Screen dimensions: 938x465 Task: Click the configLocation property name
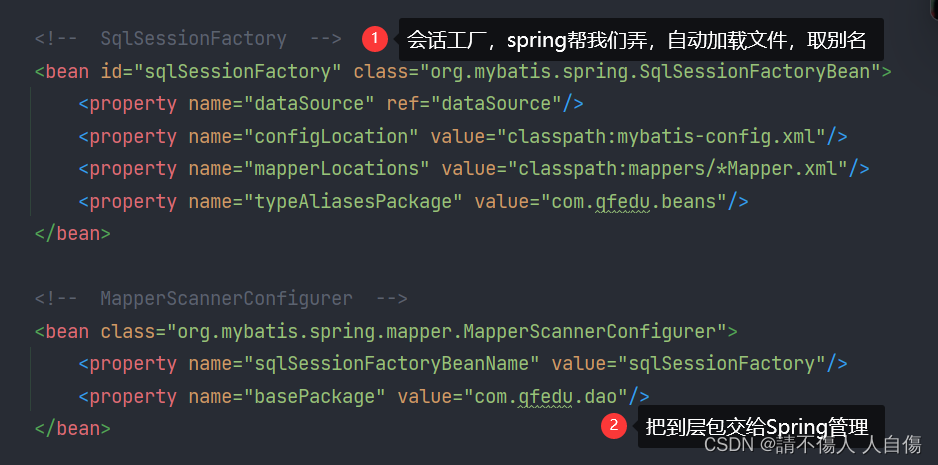(x=331, y=136)
